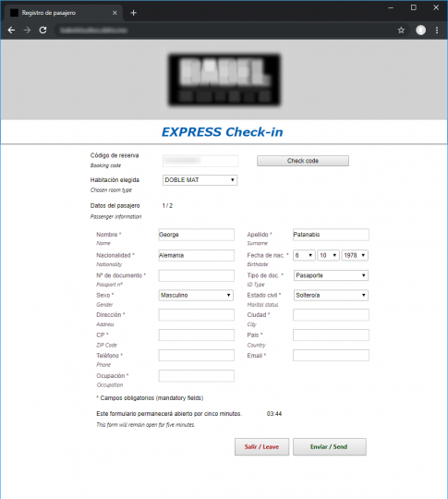
Task: Open the birth year 1978 dropdown
Action: tap(355, 255)
